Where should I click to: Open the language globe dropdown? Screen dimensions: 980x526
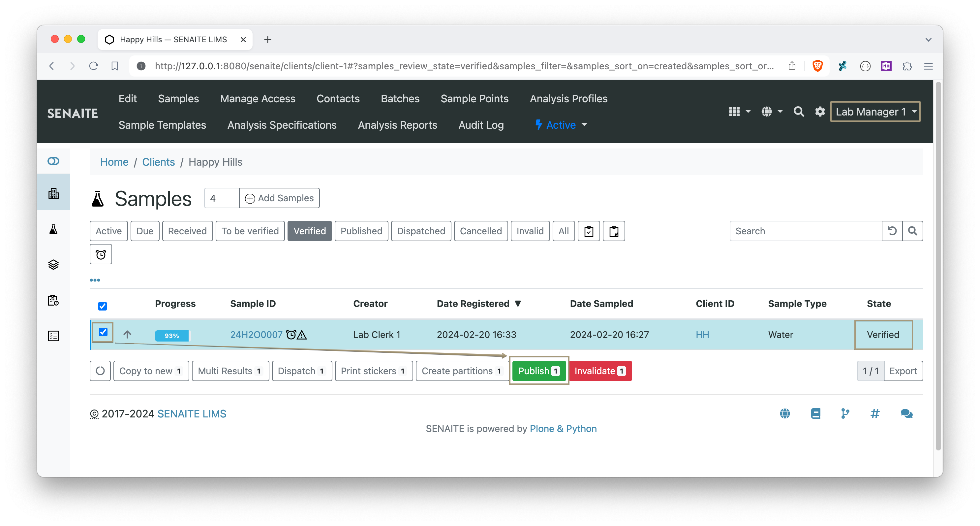(x=772, y=112)
